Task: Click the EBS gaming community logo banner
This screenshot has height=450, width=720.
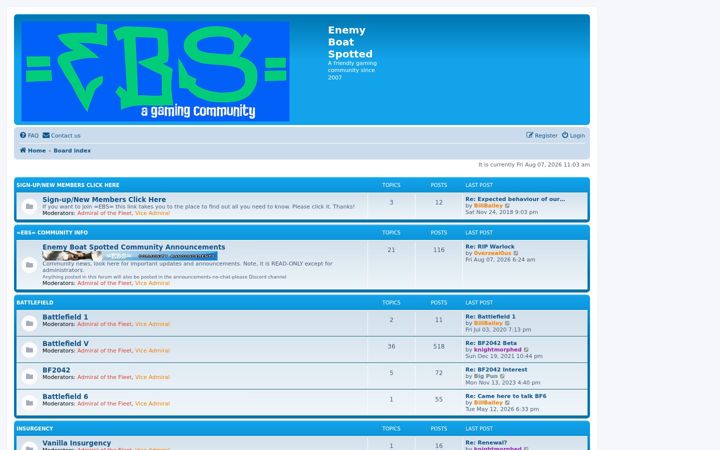Action: pyautogui.click(x=155, y=71)
